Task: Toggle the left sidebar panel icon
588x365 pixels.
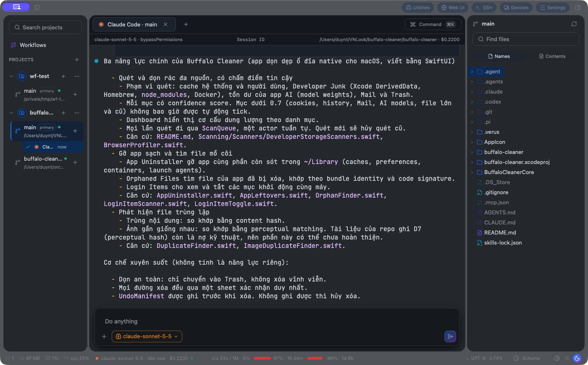Action: tap(37, 8)
